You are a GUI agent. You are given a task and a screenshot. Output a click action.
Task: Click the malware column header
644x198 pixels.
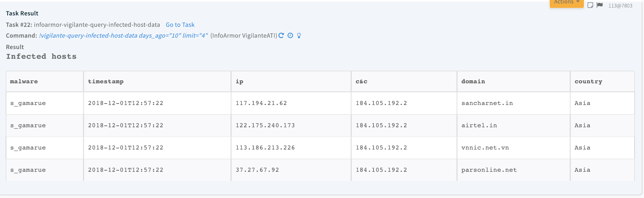pos(24,82)
